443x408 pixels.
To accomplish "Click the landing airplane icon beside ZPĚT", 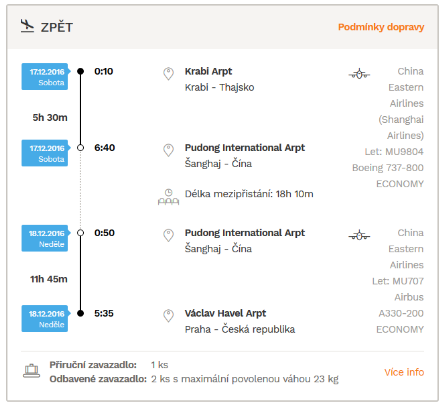I will click(27, 26).
